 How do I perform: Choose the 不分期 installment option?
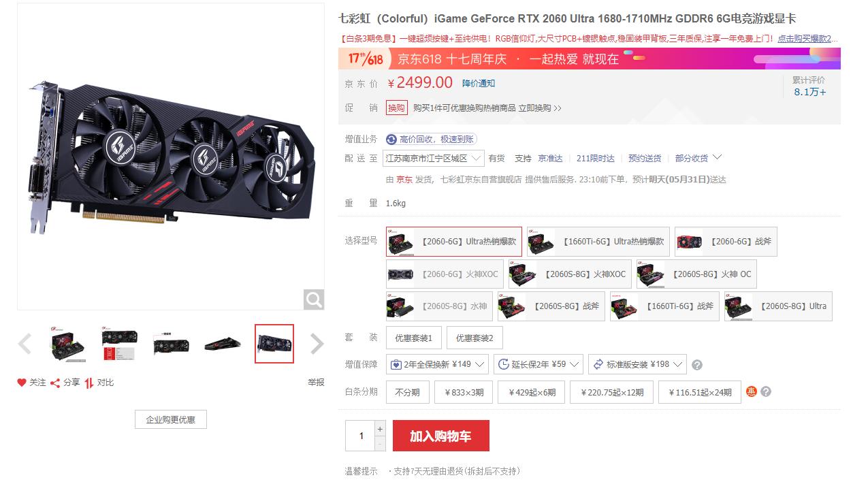pos(408,392)
